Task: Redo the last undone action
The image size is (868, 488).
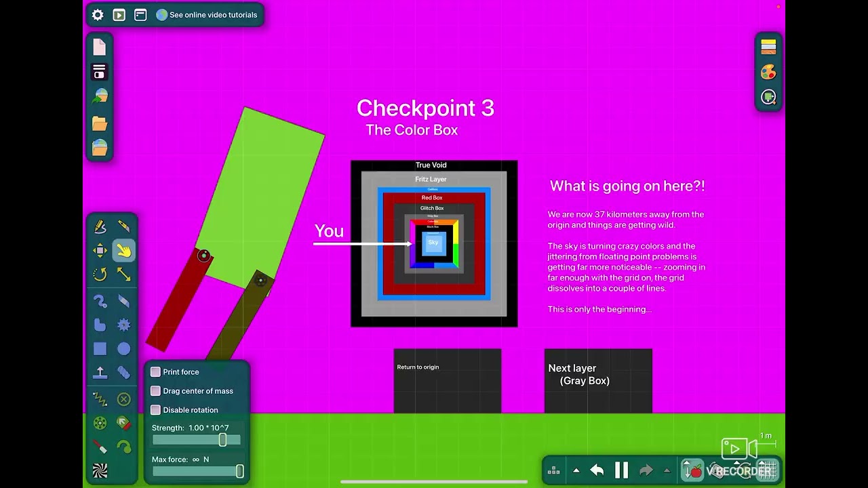Action: point(646,470)
